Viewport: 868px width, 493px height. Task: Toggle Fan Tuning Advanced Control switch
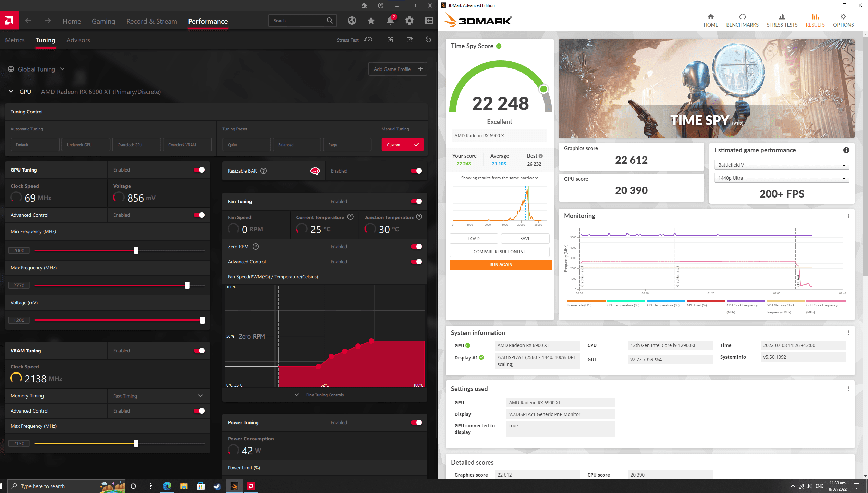point(416,262)
